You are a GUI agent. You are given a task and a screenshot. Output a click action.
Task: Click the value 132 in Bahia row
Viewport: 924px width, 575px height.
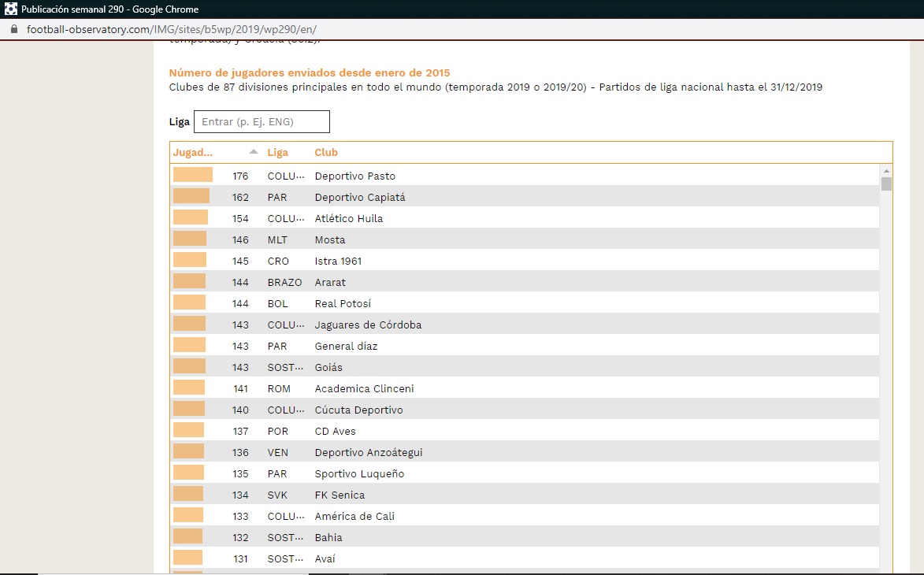point(240,537)
